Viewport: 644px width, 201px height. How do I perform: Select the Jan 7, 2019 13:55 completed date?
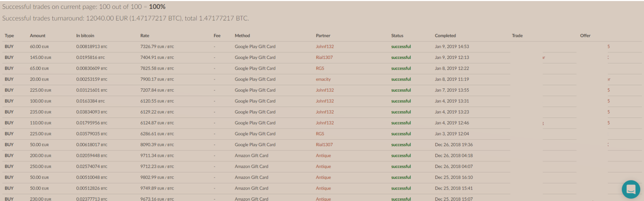click(x=452, y=90)
